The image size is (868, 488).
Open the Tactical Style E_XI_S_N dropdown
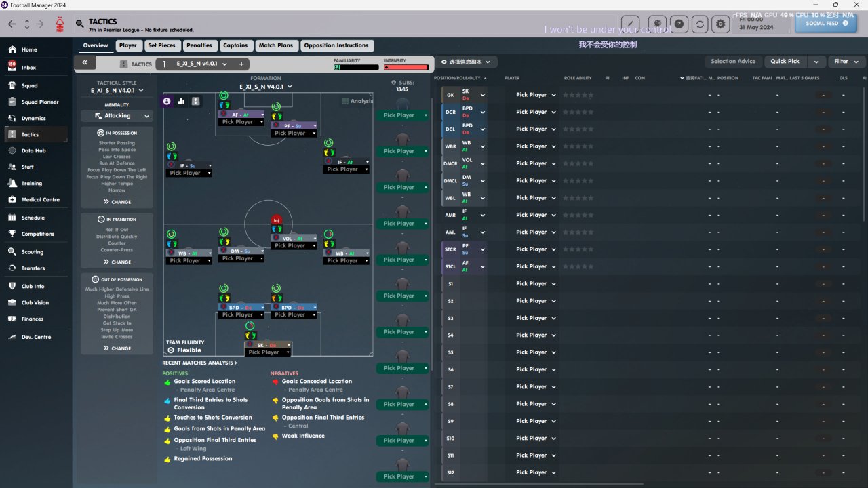[117, 90]
